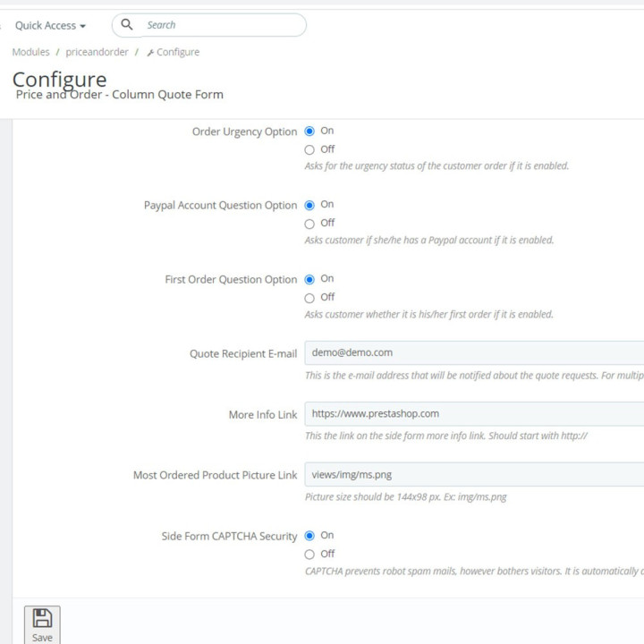Select Off for Side Form CAPTCHA Security
Screen dimensions: 644x644
tap(309, 555)
